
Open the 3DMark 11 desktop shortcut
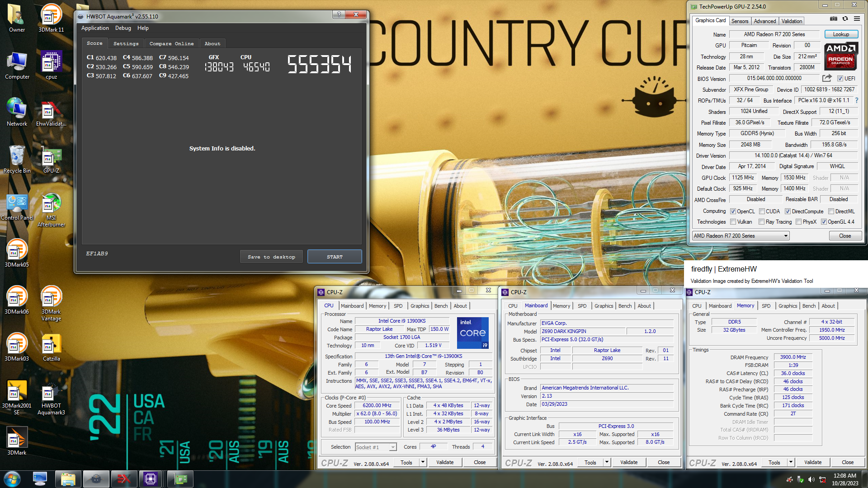tap(51, 18)
